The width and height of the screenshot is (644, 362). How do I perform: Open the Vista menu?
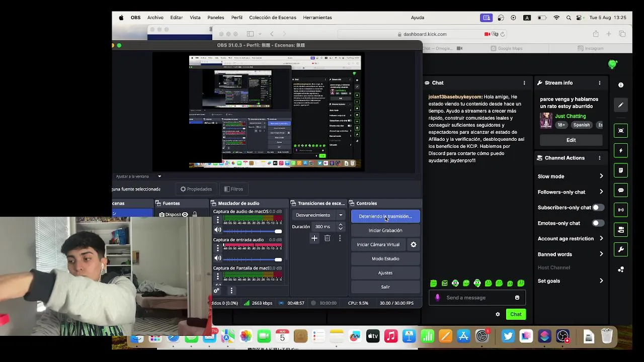pos(195,18)
